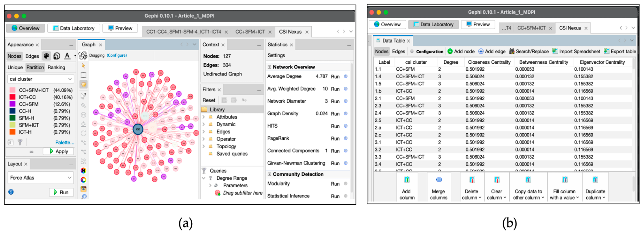This screenshot has width=644, height=234.
Task: Click the node color palette icon
Action: pos(46,56)
